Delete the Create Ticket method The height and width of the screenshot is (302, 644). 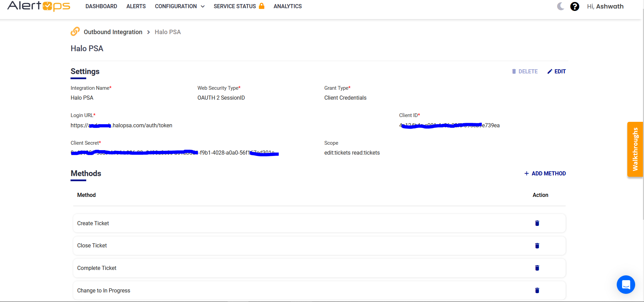pyautogui.click(x=537, y=223)
